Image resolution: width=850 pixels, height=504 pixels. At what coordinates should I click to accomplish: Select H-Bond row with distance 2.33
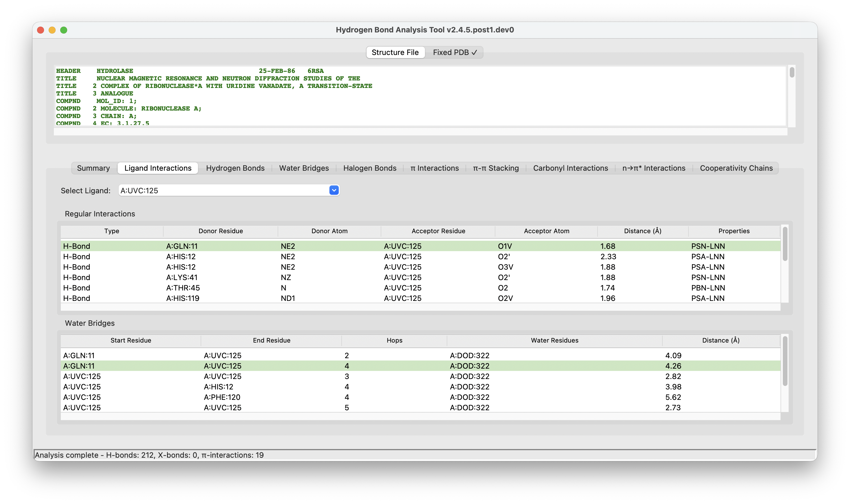point(421,256)
